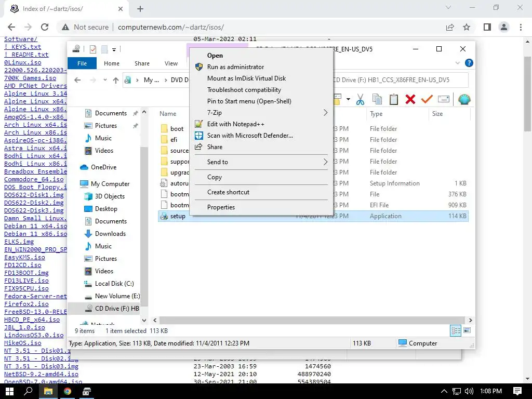Open the Chrome side panel
The width and height of the screenshot is (532, 399).
487,27
